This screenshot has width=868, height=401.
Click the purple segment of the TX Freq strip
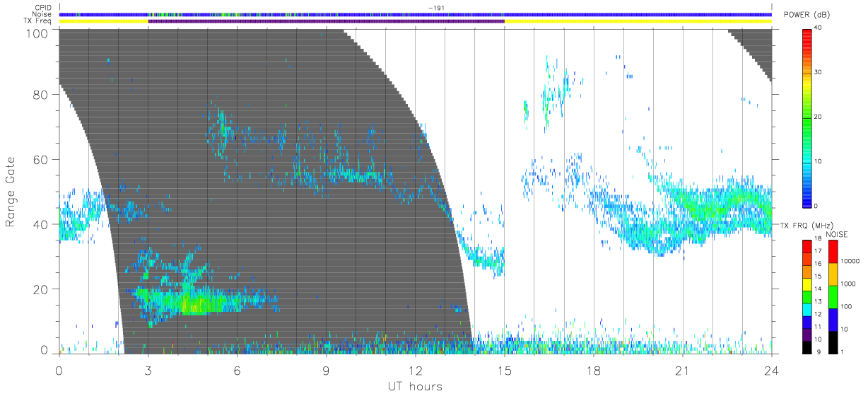pyautogui.click(x=326, y=21)
